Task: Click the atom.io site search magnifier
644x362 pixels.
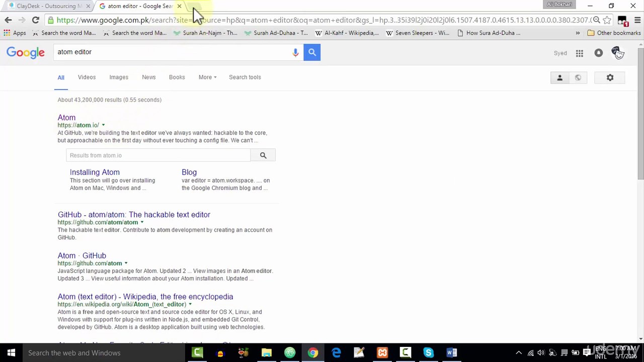Action: point(263,155)
